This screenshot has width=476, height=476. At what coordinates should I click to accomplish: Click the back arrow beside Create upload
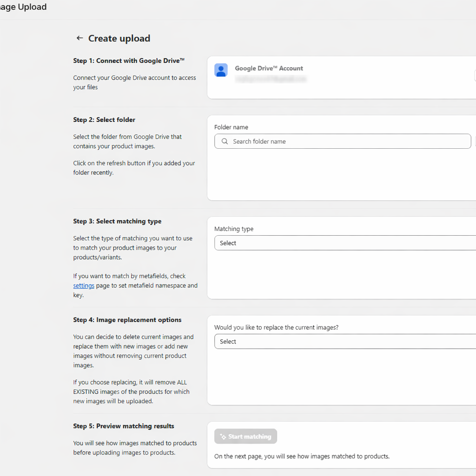(x=79, y=38)
